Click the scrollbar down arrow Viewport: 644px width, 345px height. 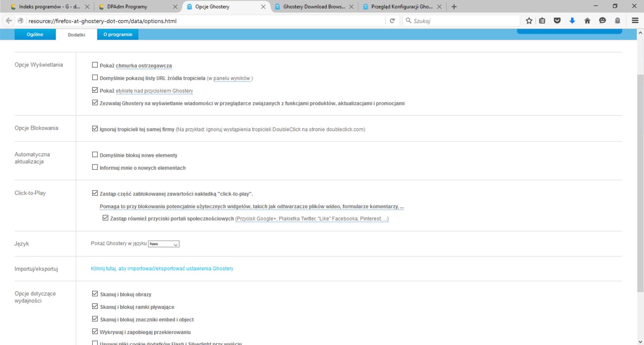pyautogui.click(x=640, y=342)
